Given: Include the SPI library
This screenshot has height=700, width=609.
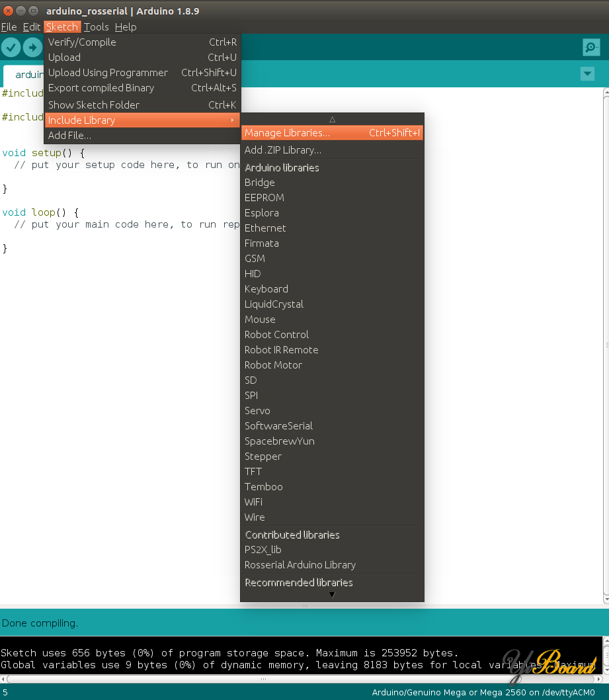Looking at the screenshot, I should [x=332, y=395].
